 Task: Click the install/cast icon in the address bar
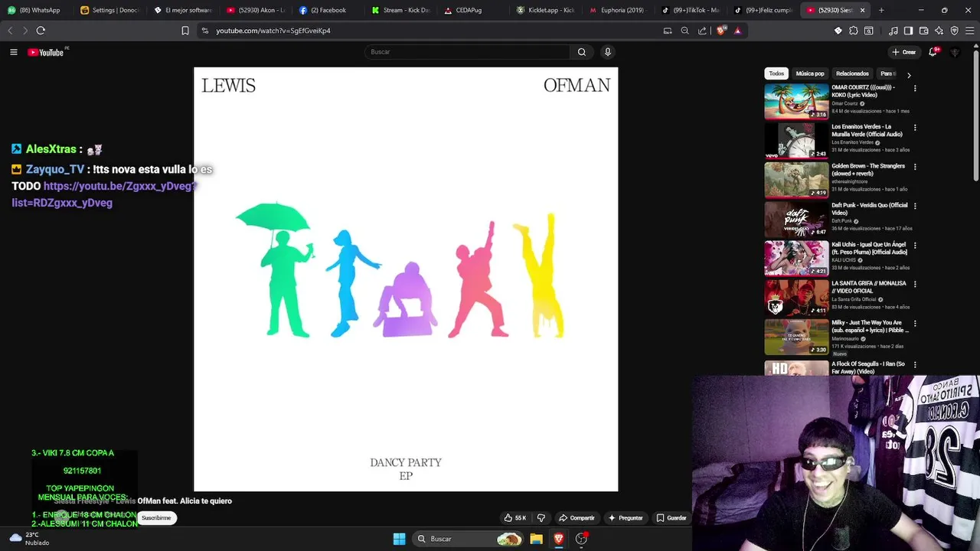coord(668,31)
